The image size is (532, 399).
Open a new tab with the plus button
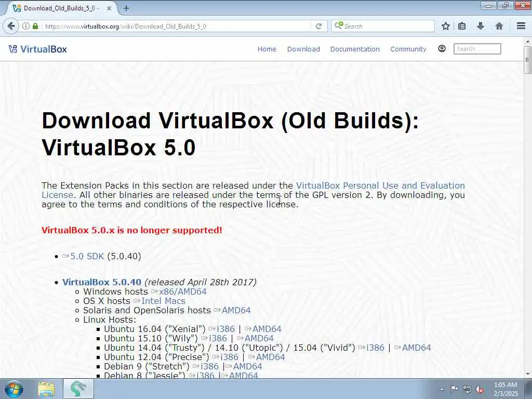click(126, 8)
